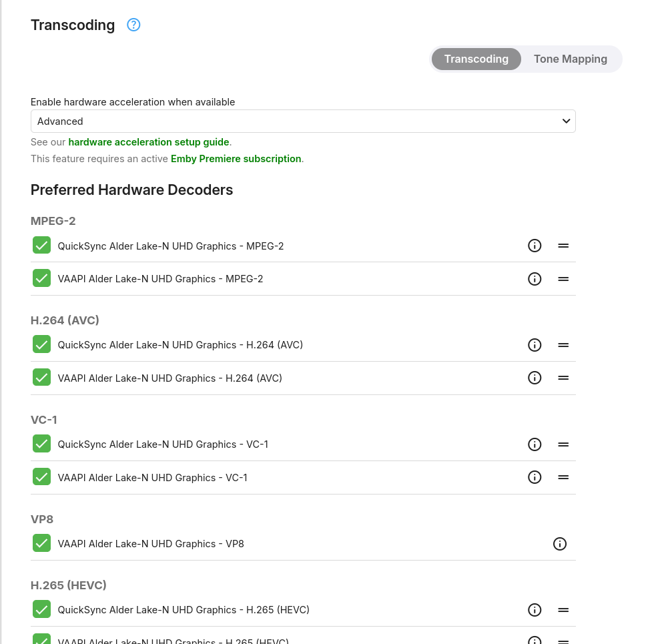This screenshot has height=644, width=670.
Task: Follow the Emby Premiere subscription link
Action: (x=236, y=159)
